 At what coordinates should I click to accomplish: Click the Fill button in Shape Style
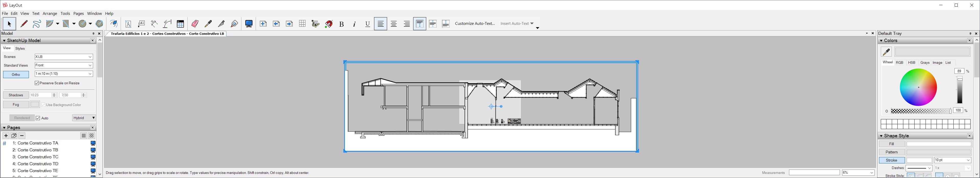[891, 144]
